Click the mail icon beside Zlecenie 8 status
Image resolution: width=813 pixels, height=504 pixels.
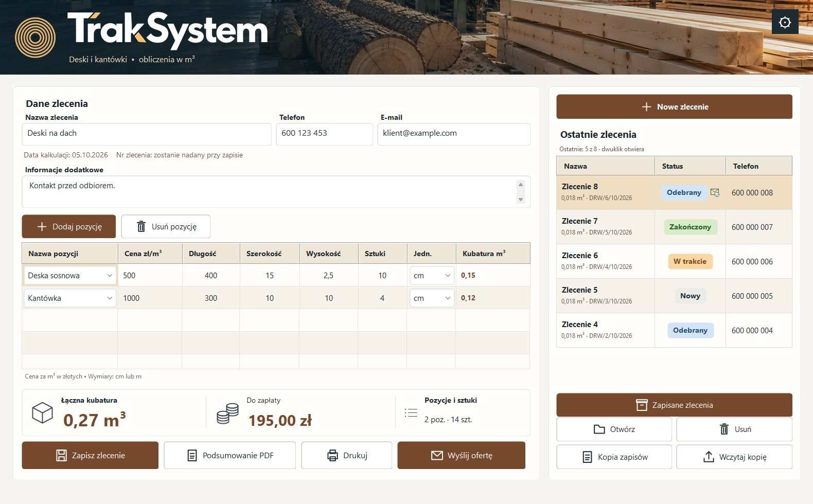[715, 192]
